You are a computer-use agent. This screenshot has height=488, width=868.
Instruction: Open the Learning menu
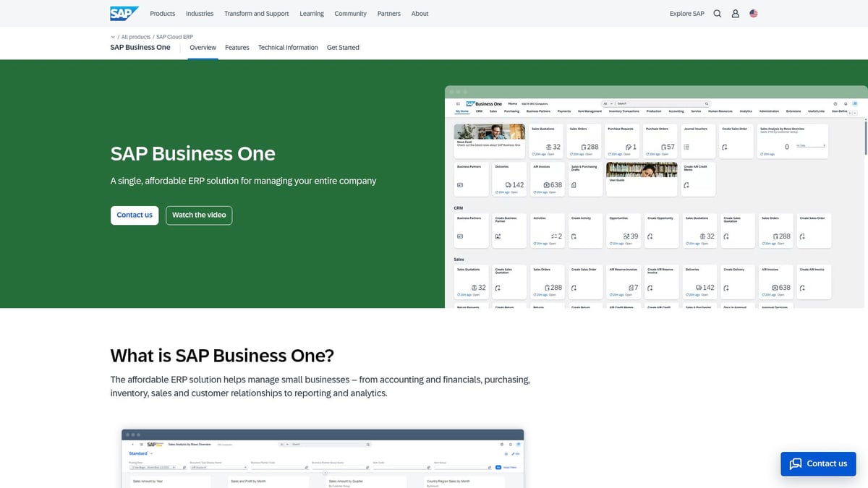pos(312,14)
